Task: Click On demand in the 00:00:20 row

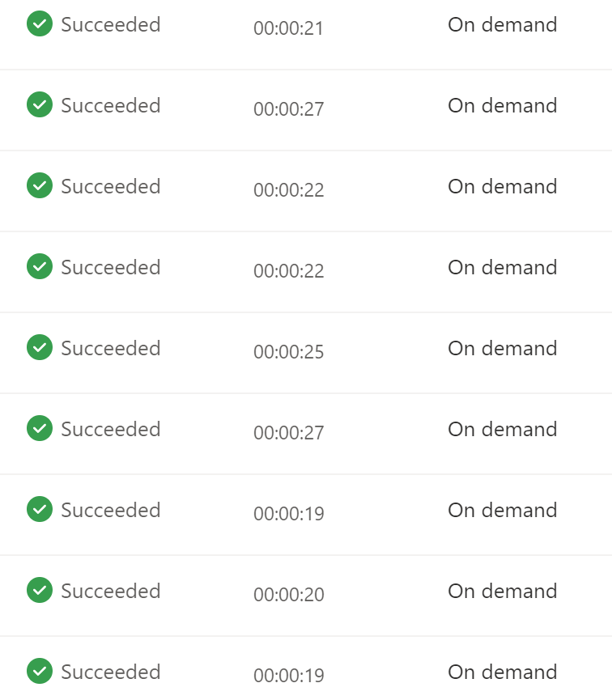Action: [503, 591]
